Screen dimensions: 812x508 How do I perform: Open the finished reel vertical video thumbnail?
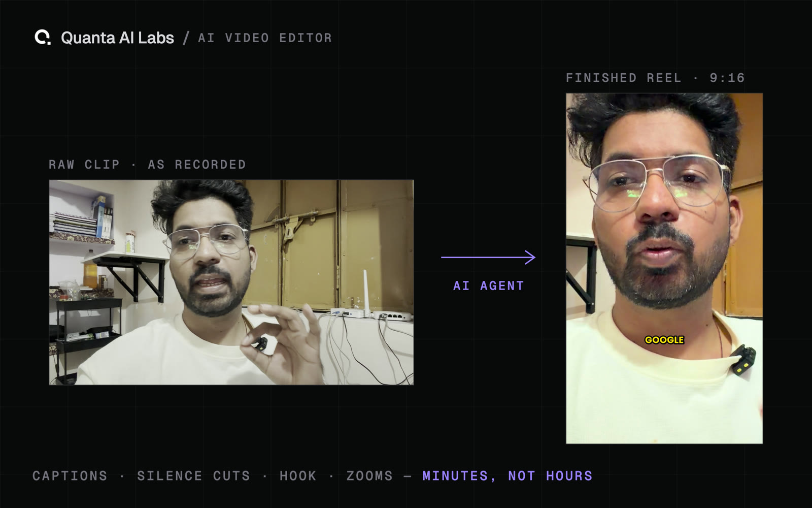coord(664,268)
